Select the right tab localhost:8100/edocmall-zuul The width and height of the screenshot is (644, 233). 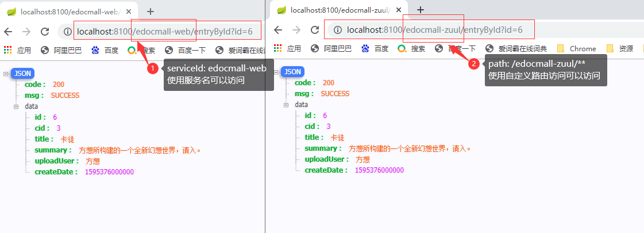click(x=339, y=10)
